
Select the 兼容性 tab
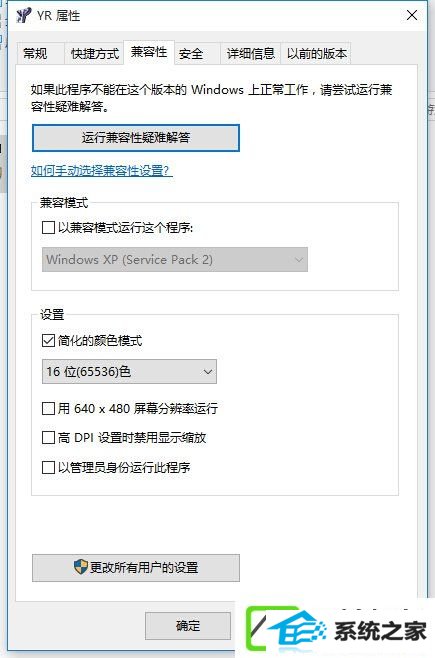pos(149,52)
